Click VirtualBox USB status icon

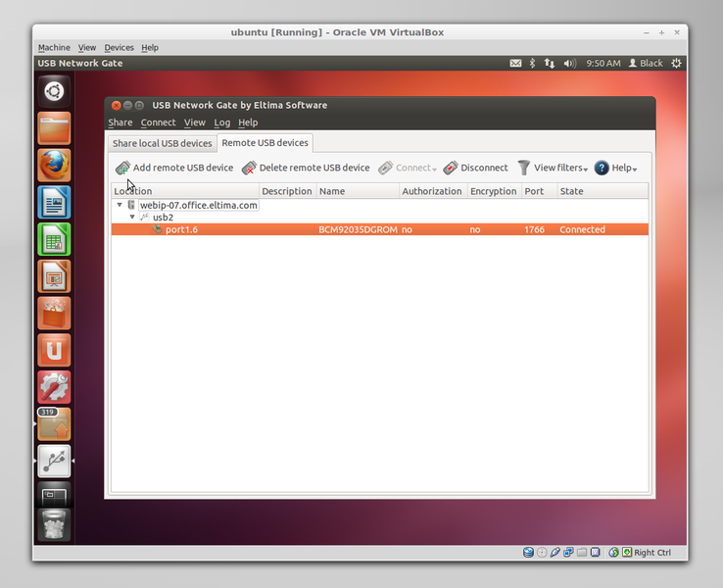point(555,553)
